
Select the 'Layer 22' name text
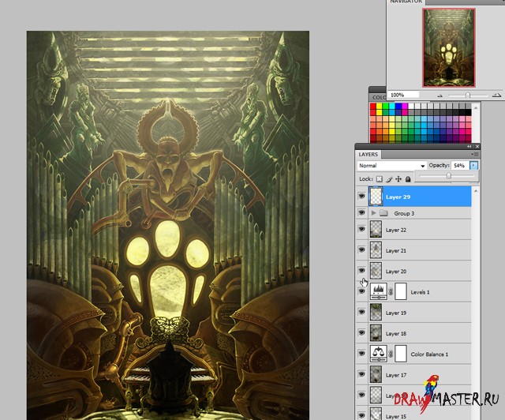pos(396,230)
